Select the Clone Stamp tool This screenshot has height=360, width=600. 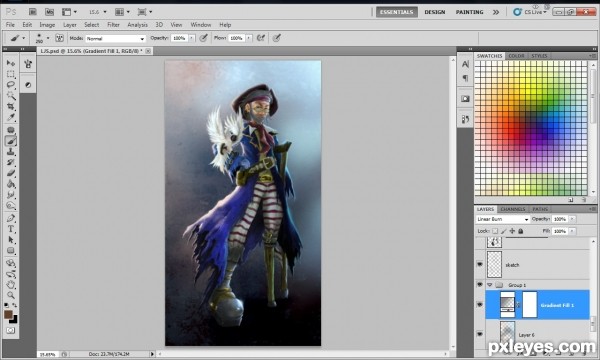(11, 152)
